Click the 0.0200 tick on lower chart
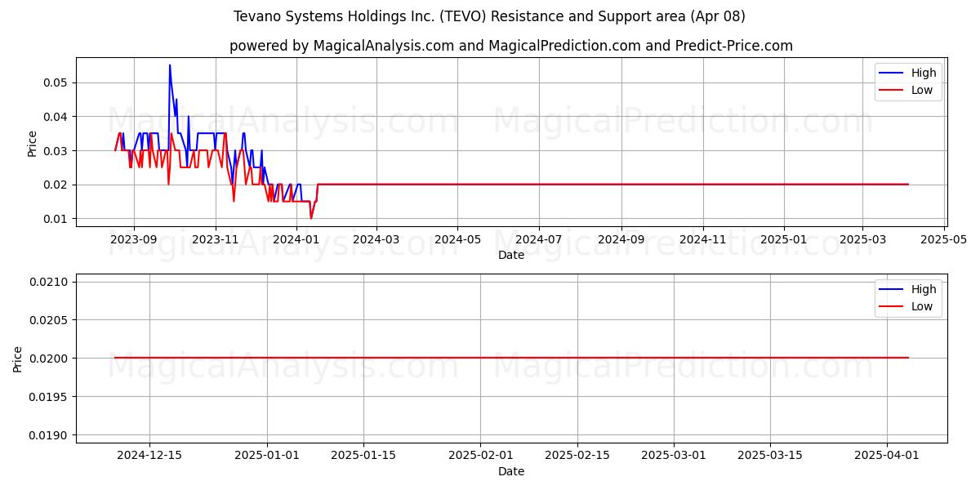Image resolution: width=980 pixels, height=490 pixels. coord(48,359)
